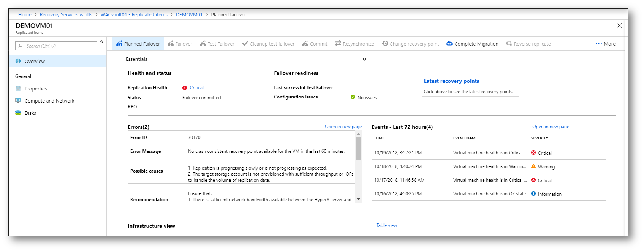
Task: Click the Critical icon for 10/19/2018 event
Action: pos(533,152)
